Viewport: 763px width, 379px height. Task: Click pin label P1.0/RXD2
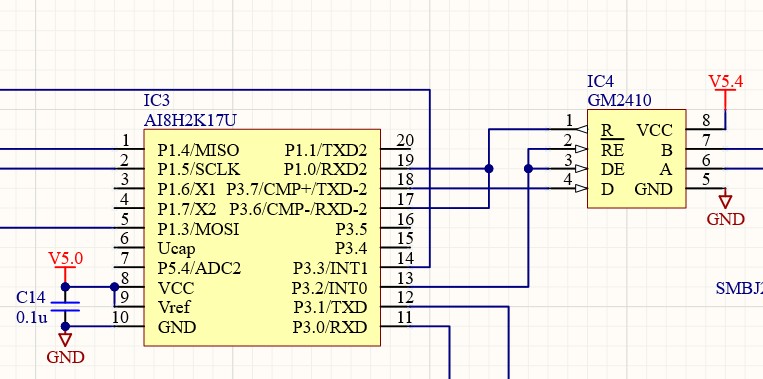click(x=325, y=169)
